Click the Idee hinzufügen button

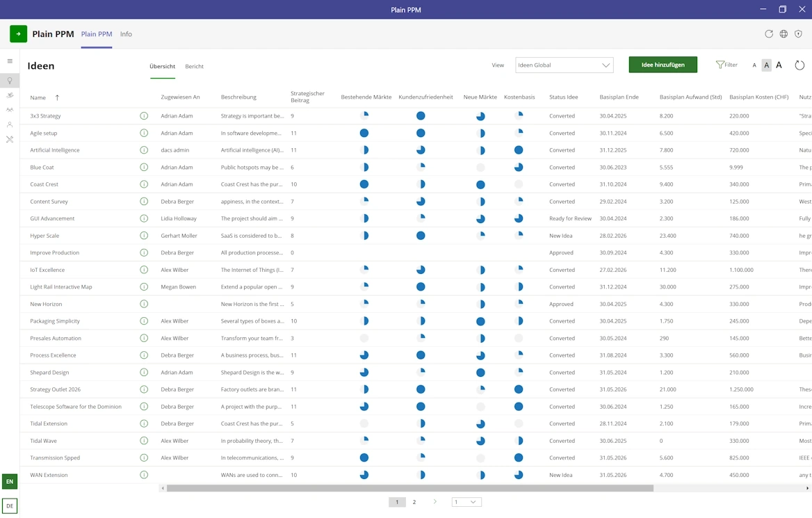[663, 65]
